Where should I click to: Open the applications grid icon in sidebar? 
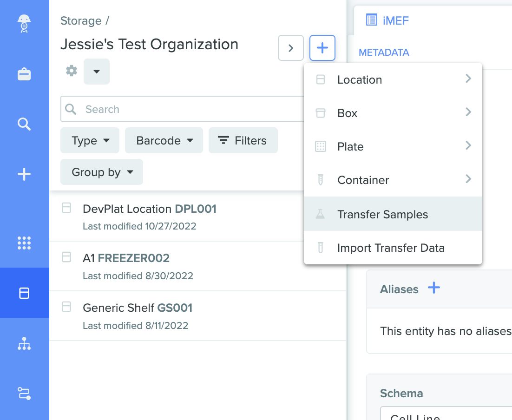(x=24, y=243)
